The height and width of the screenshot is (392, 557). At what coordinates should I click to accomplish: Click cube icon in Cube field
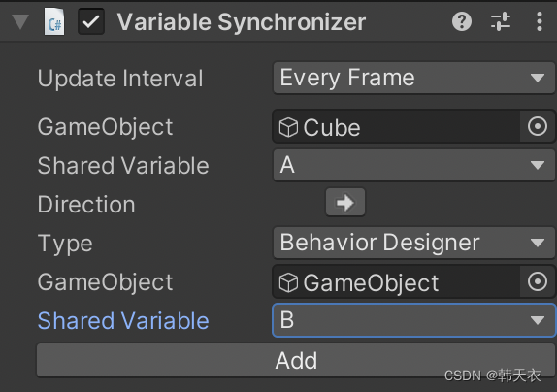click(288, 127)
